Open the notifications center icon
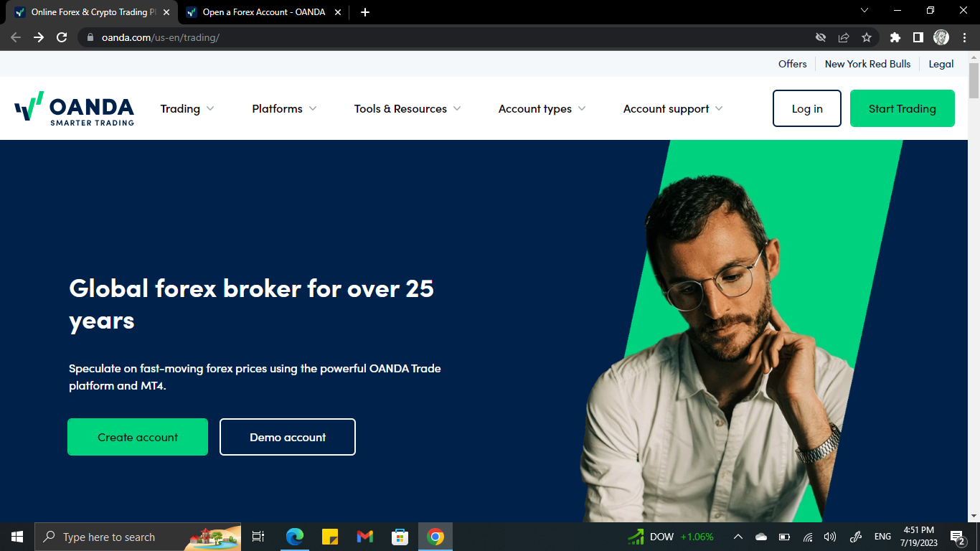Viewport: 980px width, 551px height. pos(958,537)
